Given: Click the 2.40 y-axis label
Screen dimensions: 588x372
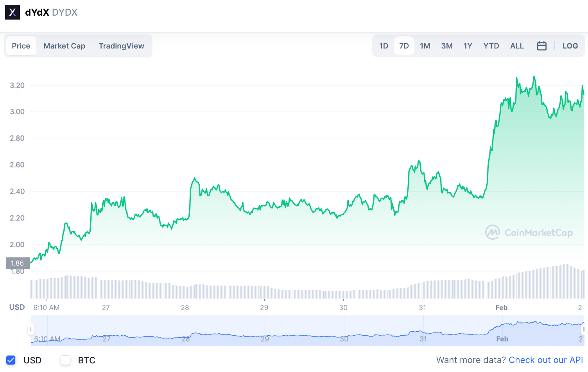Looking at the screenshot, I should (x=17, y=191).
